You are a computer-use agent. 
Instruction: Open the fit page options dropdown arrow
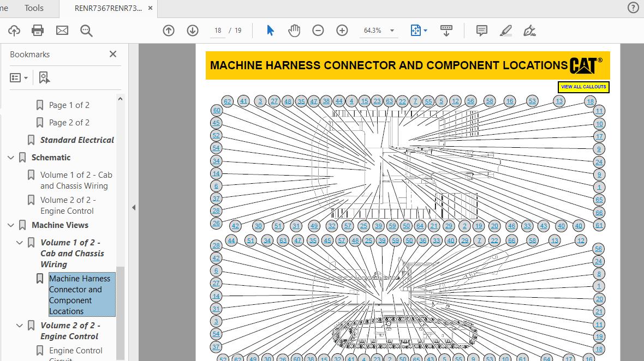(426, 31)
